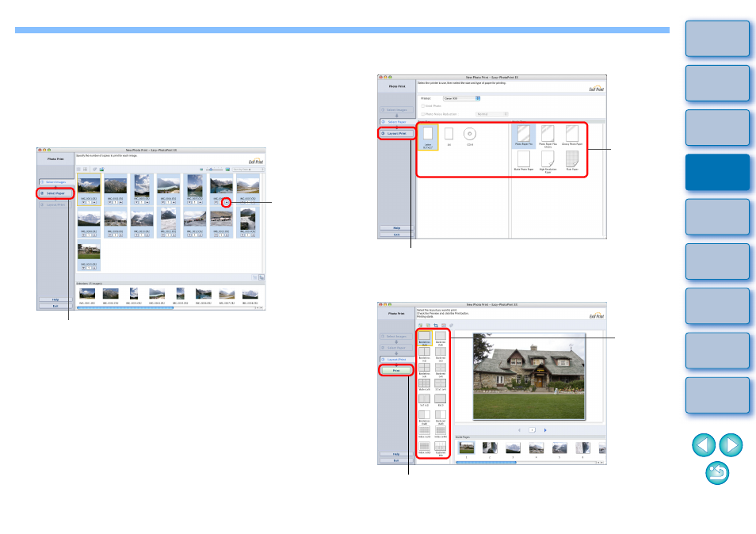Click the green Print button
This screenshot has width=756, height=534.
396,370
